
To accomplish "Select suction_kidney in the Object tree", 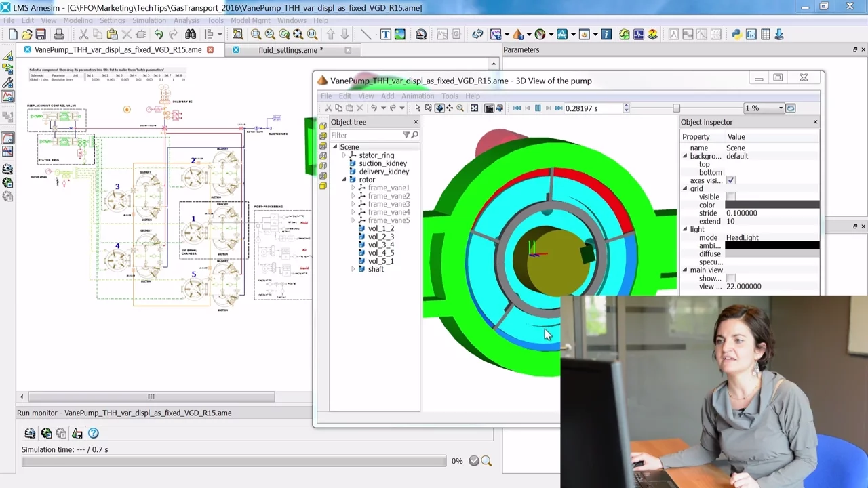I will point(383,163).
